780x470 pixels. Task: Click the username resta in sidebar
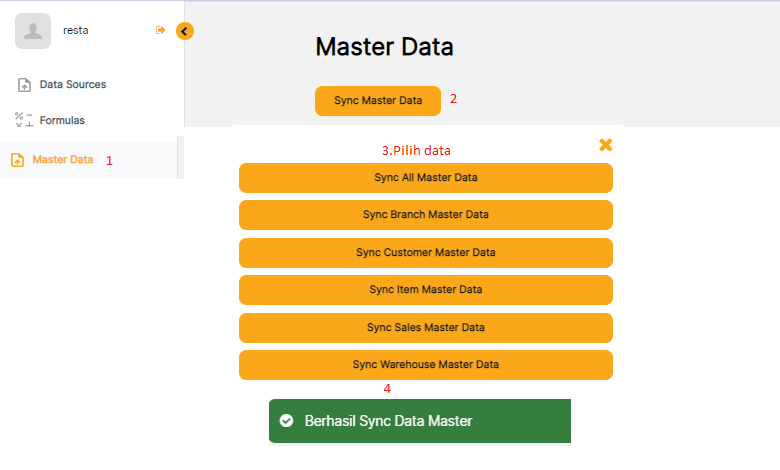click(x=76, y=30)
